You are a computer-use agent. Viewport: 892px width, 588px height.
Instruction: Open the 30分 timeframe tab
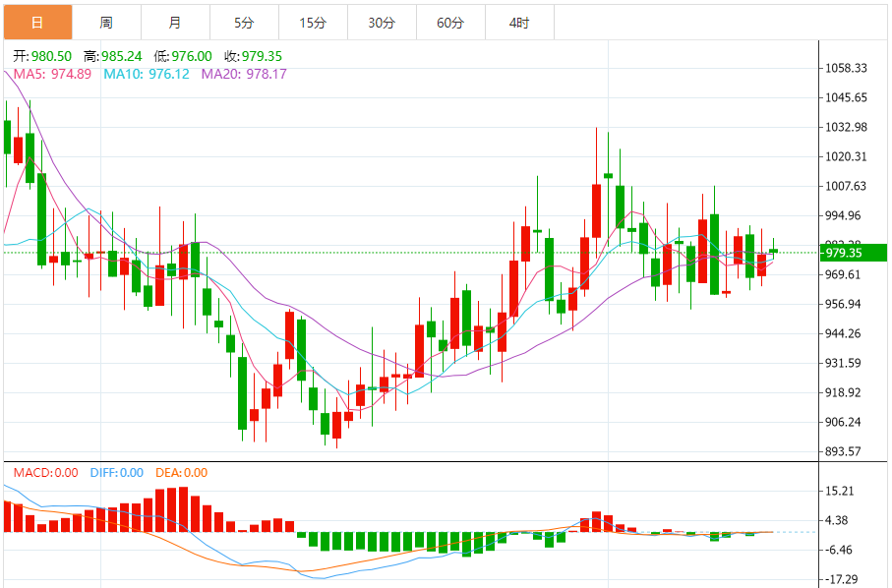tap(382, 23)
